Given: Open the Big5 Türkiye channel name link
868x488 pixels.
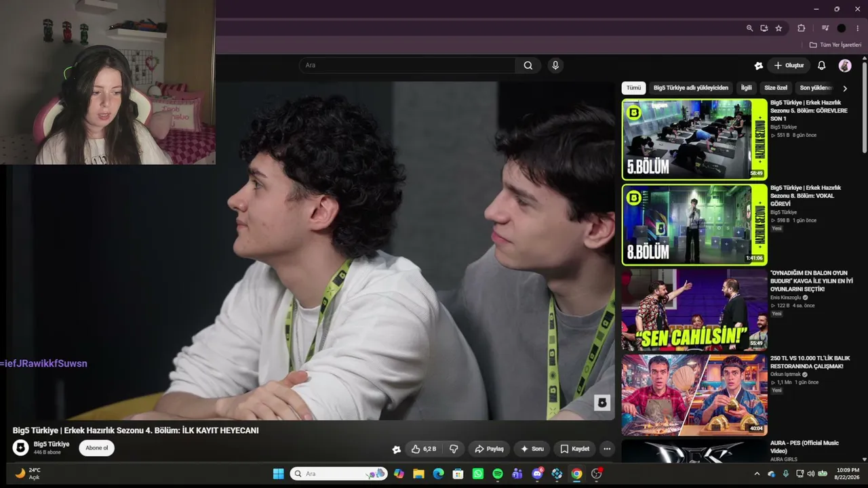Looking at the screenshot, I should [52, 444].
